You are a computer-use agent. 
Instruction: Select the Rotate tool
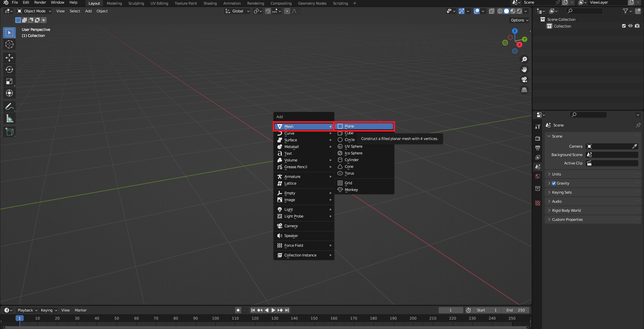tap(9, 69)
